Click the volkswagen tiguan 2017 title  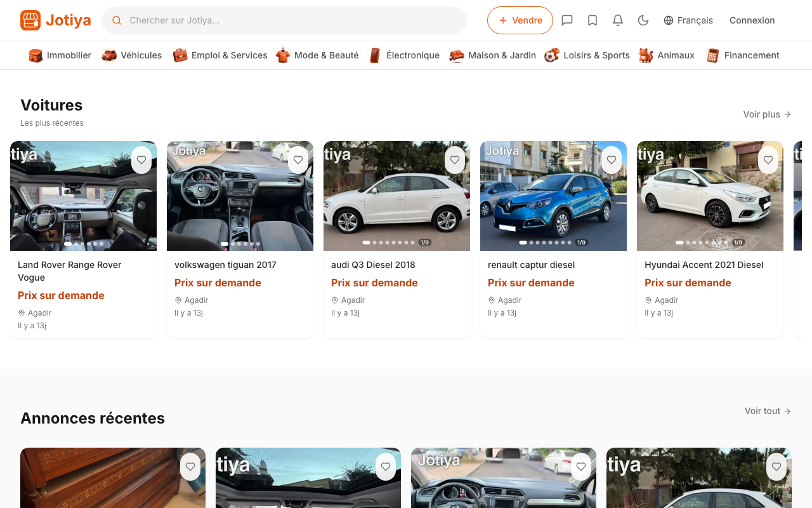225,265
